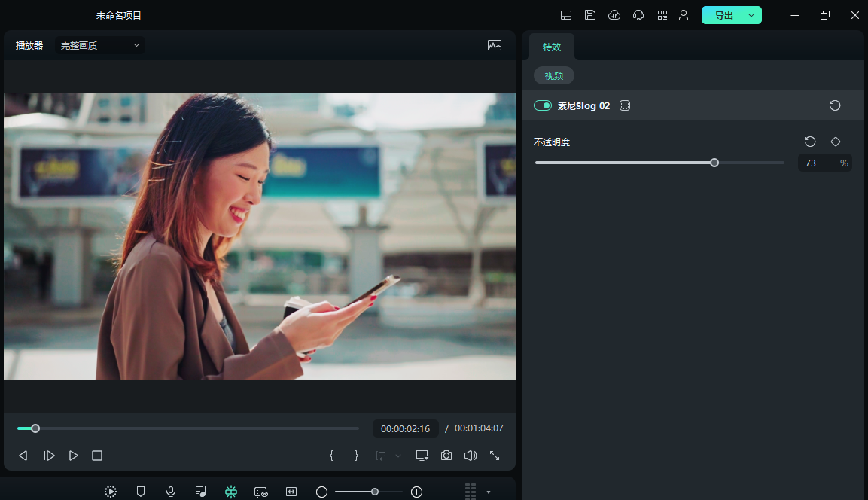Click the 不透明度 keyframe diamond icon
Image resolution: width=868 pixels, height=500 pixels.
(835, 142)
